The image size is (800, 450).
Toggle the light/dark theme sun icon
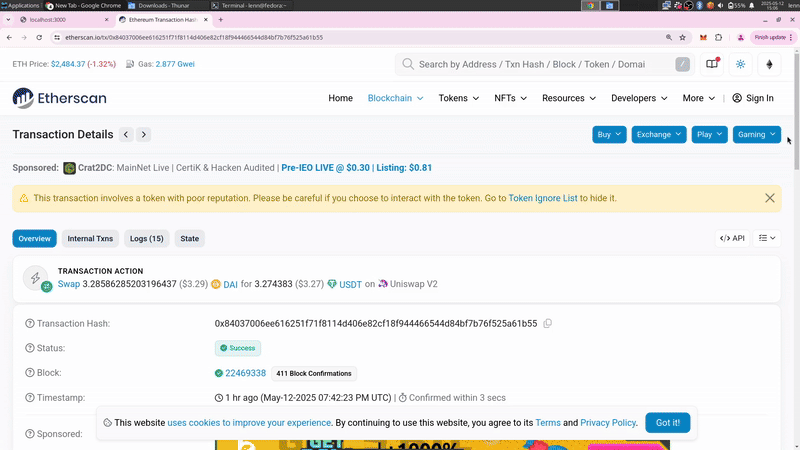740,64
